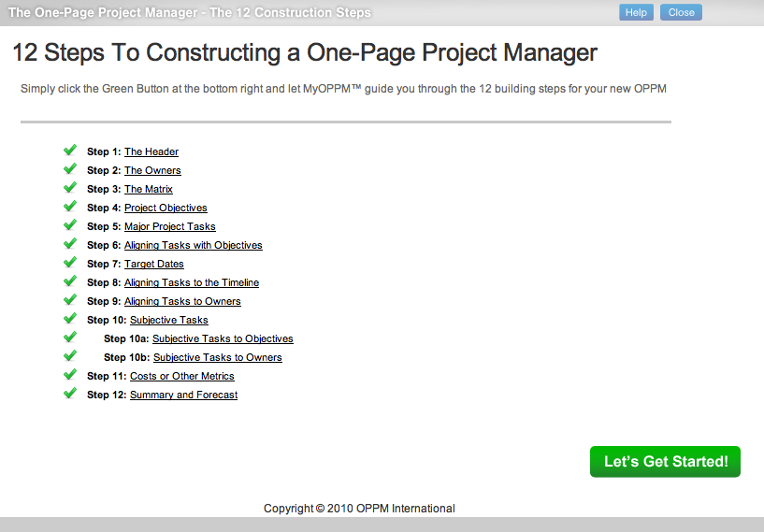Image resolution: width=764 pixels, height=532 pixels.
Task: Click the green checkmark beside Step 1
Action: tap(70, 150)
